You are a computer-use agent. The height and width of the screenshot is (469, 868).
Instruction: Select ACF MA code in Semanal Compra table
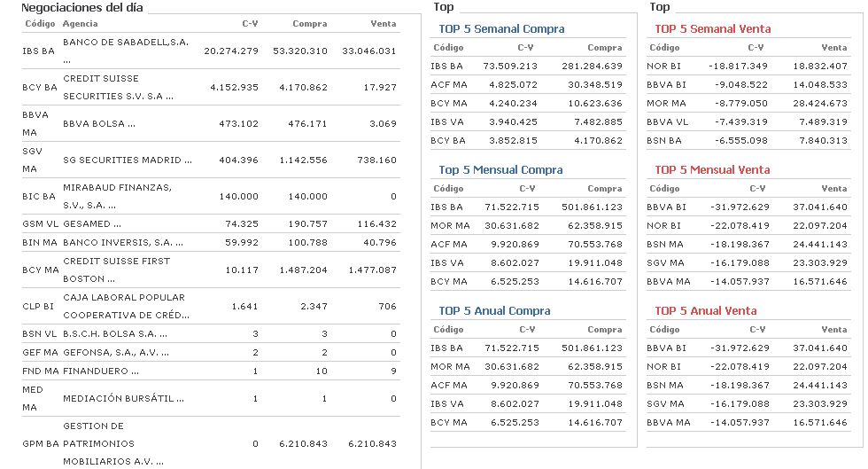[449, 84]
